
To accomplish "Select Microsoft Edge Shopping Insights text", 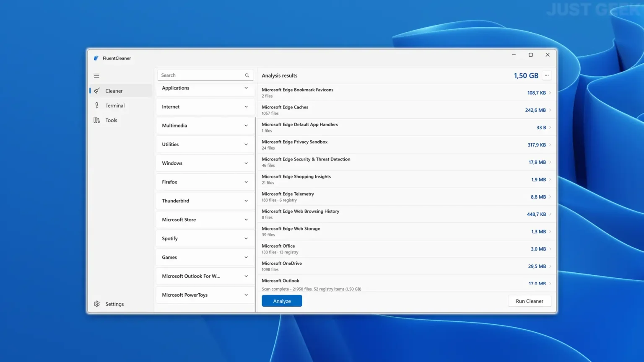I will click(x=296, y=177).
